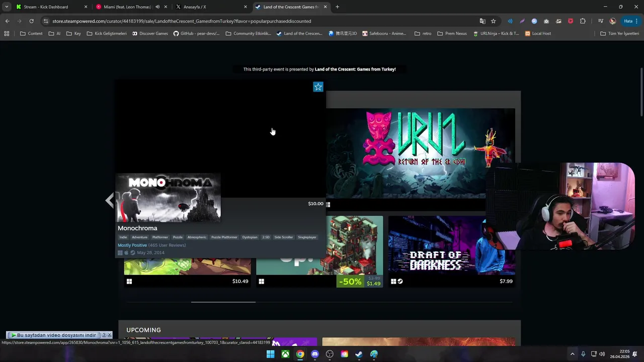Bookmark this page with the star icon
The image size is (644, 362).
pos(494,21)
